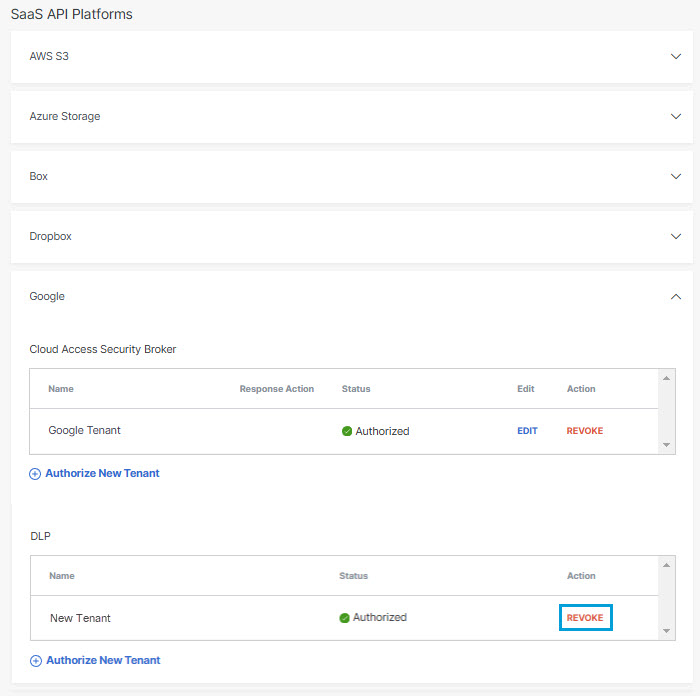700x696 pixels.
Task: Click the DLP table scroll down arrow
Action: (666, 631)
